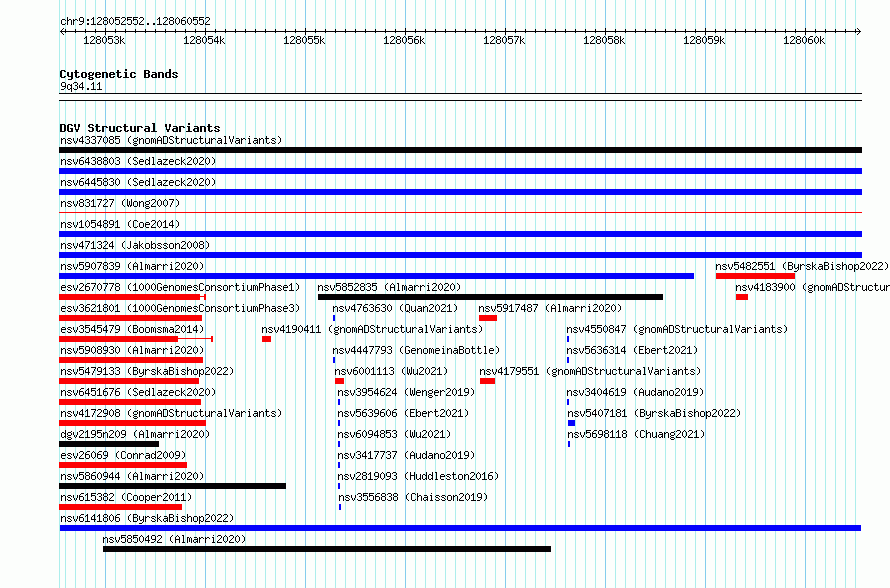
Task: Select nsv6141806 (ByrskaBishop2022) label
Action: pos(147,518)
